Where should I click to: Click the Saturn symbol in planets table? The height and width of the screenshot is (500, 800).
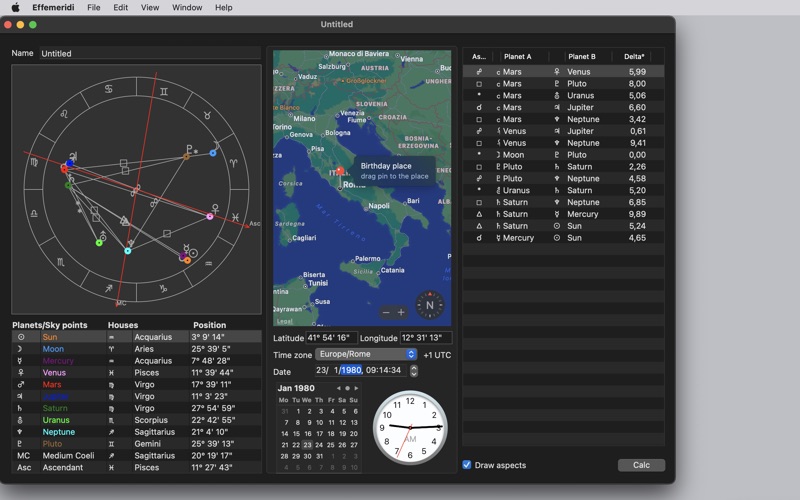20,408
